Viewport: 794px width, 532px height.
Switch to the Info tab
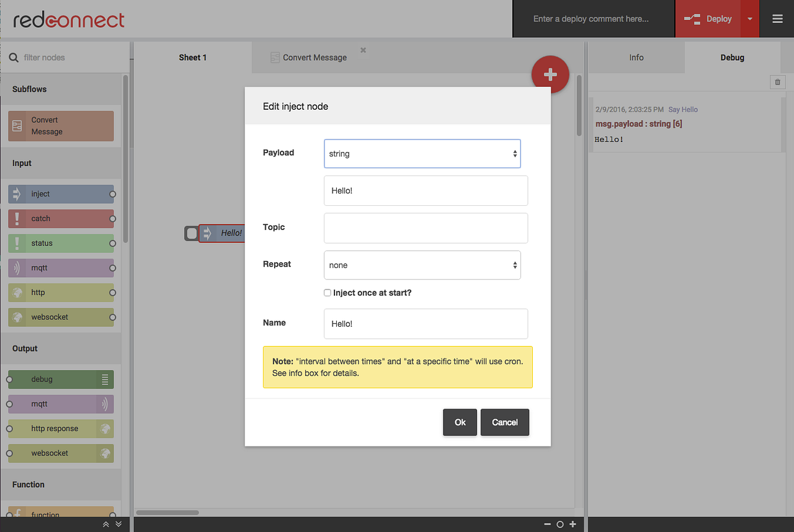636,57
